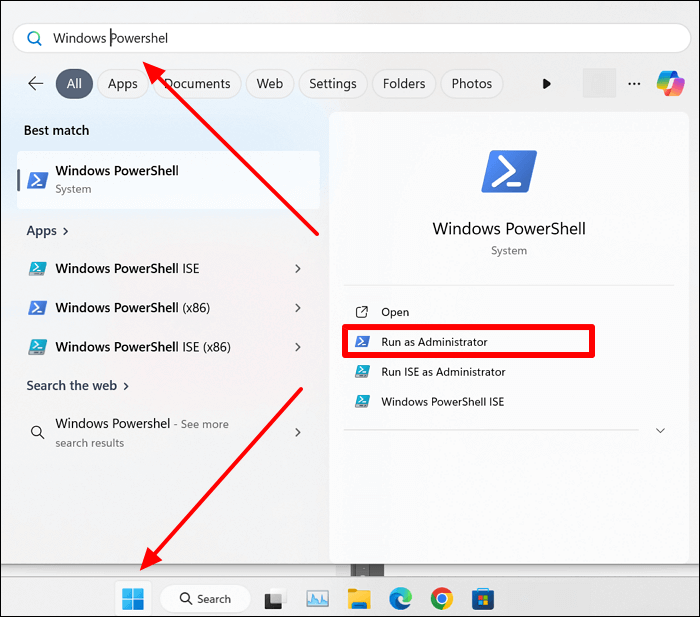Click the Windows PowerShell ISE action icon
Screen dimensions: 700x617
[362, 402]
